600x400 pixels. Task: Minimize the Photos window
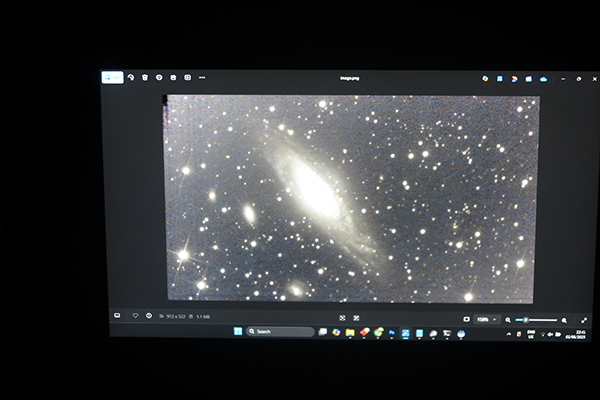(x=563, y=79)
